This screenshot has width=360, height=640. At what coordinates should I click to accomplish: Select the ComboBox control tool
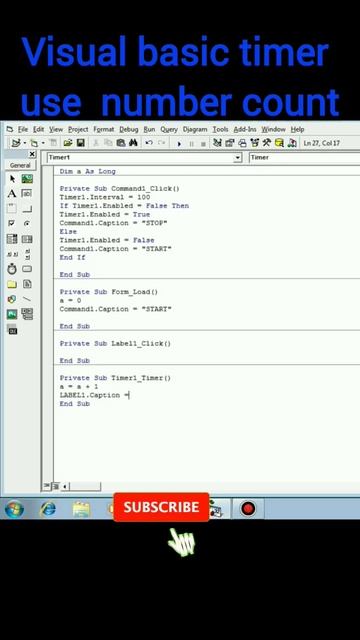12,239
